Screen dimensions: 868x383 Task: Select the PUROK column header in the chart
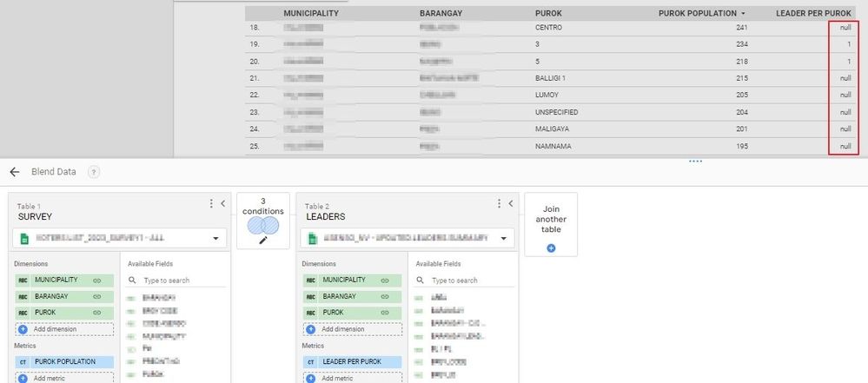pos(548,13)
